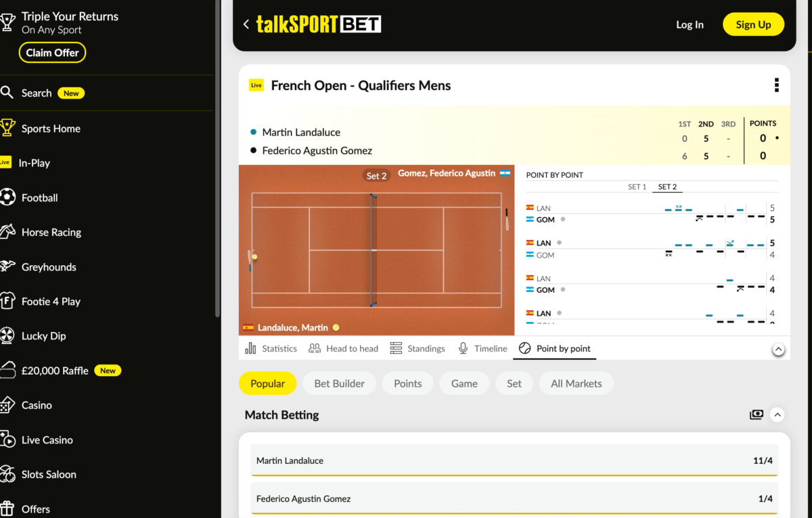Image resolution: width=812 pixels, height=518 pixels.
Task: Open the three-dot event options menu
Action: [776, 85]
